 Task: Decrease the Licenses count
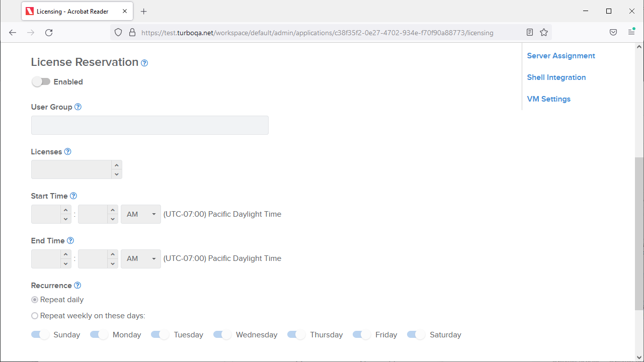pos(117,174)
